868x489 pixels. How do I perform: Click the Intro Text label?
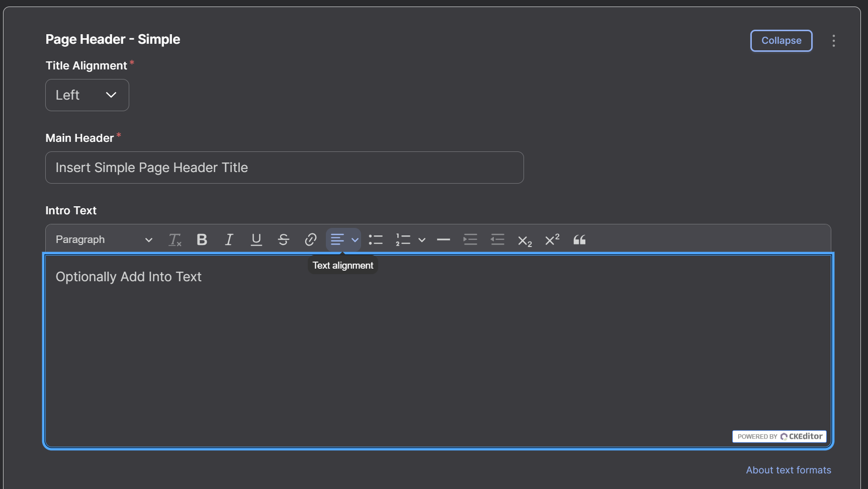71,210
